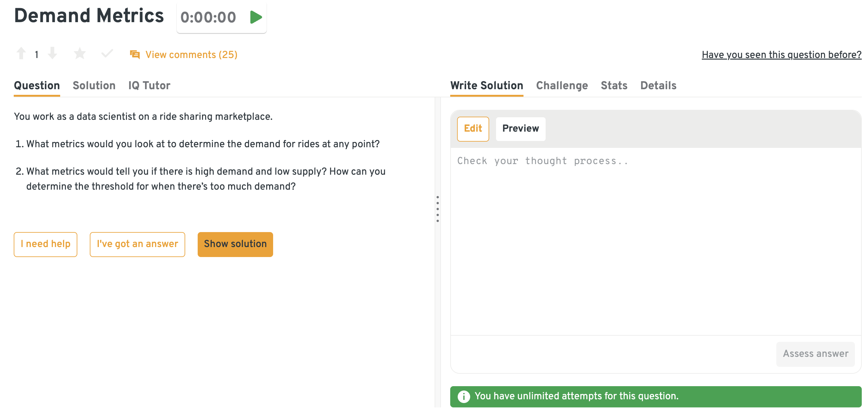This screenshot has height=408, width=868.
Task: Mark question as completed with checkmark
Action: coord(107,54)
